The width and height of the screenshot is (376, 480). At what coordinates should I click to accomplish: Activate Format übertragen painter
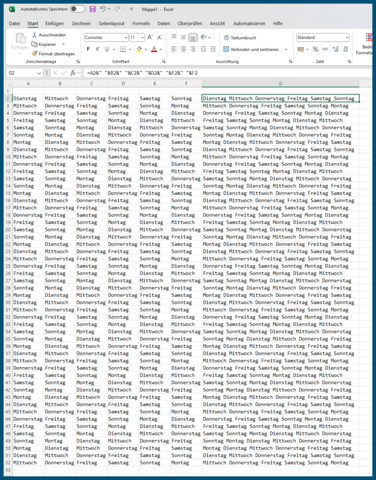coord(53,53)
